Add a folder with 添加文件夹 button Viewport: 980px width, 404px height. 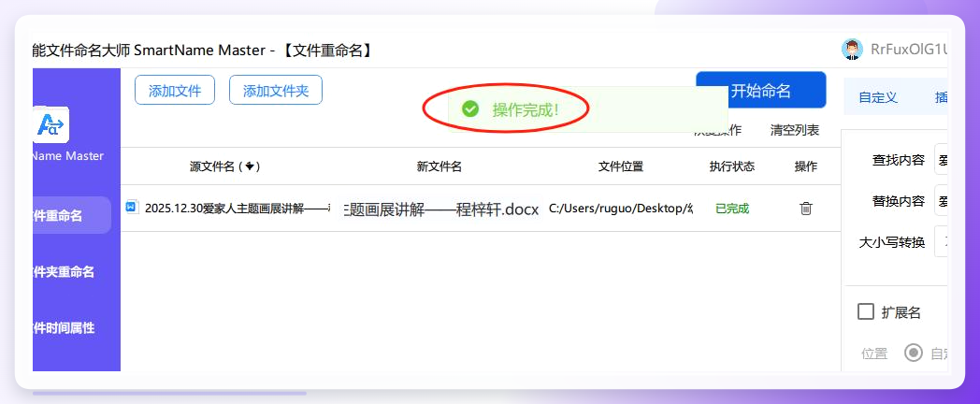pyautogui.click(x=276, y=90)
